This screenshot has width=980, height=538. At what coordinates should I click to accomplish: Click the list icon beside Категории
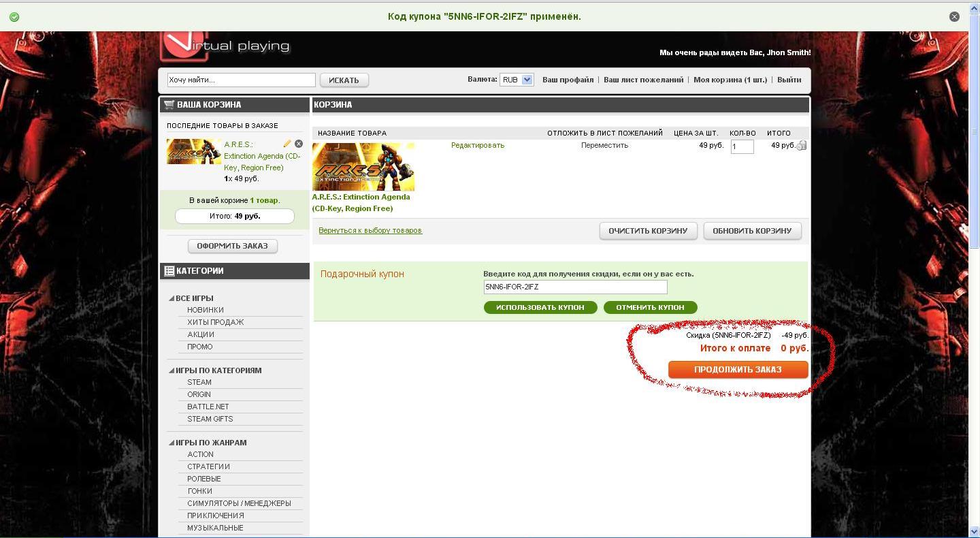tap(169, 271)
